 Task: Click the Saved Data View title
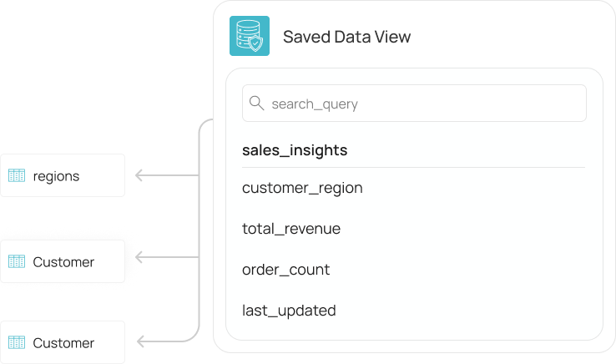coord(346,37)
